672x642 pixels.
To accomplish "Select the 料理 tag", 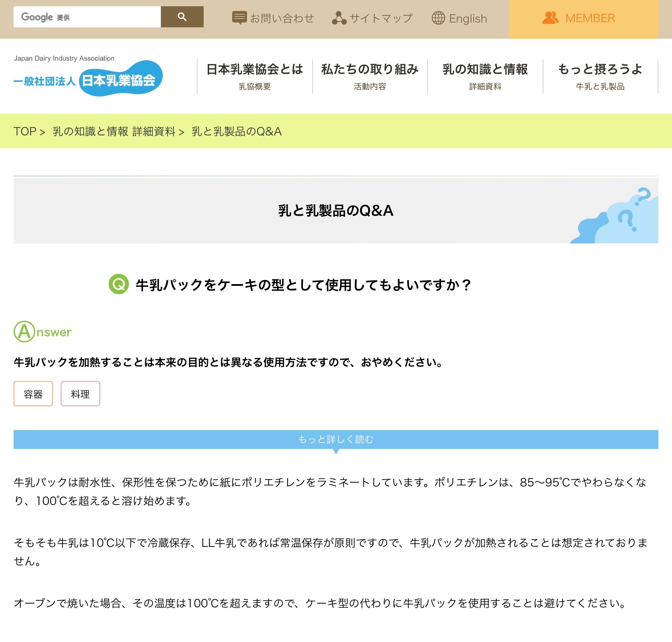I will (80, 394).
